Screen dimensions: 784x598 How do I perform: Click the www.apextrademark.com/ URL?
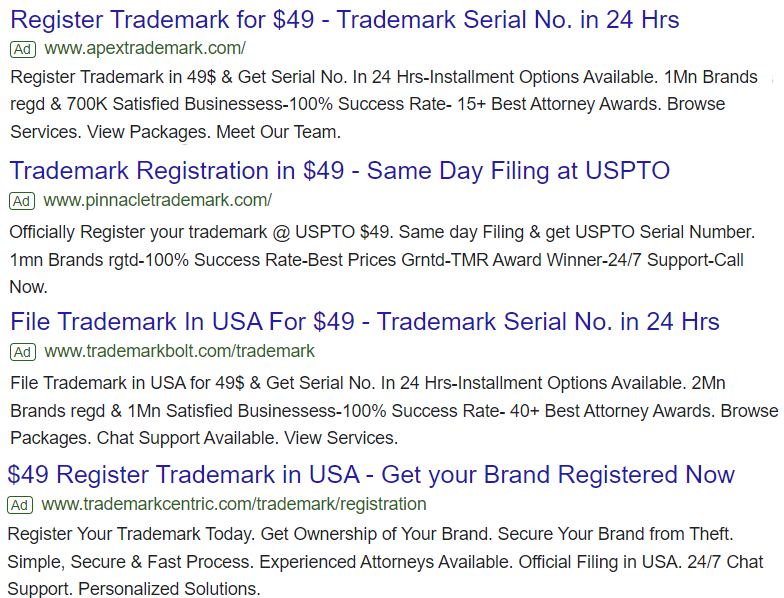[145, 48]
